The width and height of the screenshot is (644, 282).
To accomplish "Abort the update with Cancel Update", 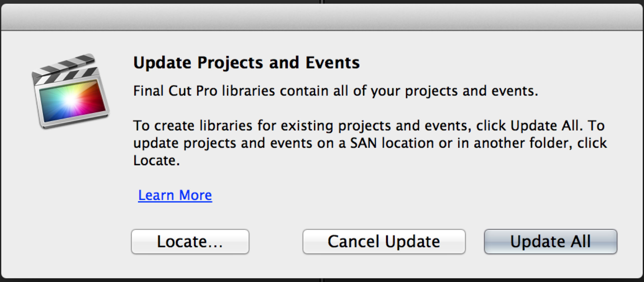I will 384,242.
